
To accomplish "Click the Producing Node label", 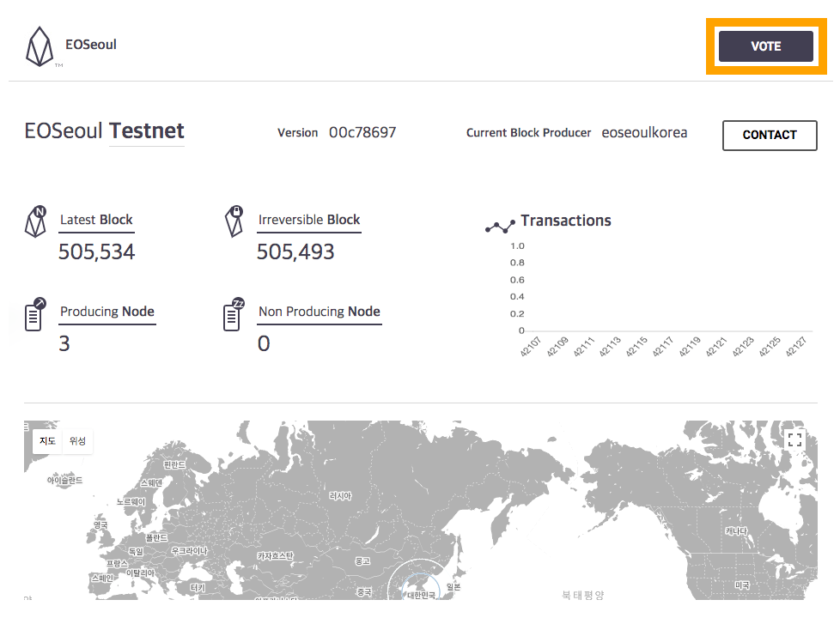I will click(107, 312).
